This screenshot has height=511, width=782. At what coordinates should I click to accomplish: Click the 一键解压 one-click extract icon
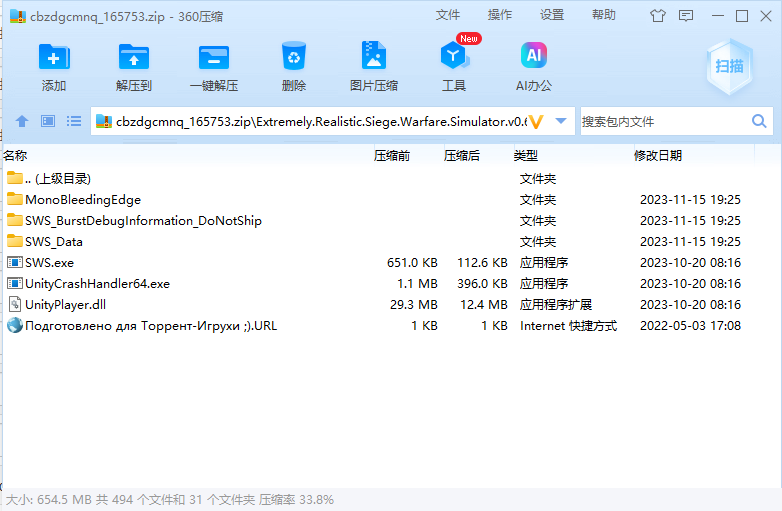pos(213,57)
